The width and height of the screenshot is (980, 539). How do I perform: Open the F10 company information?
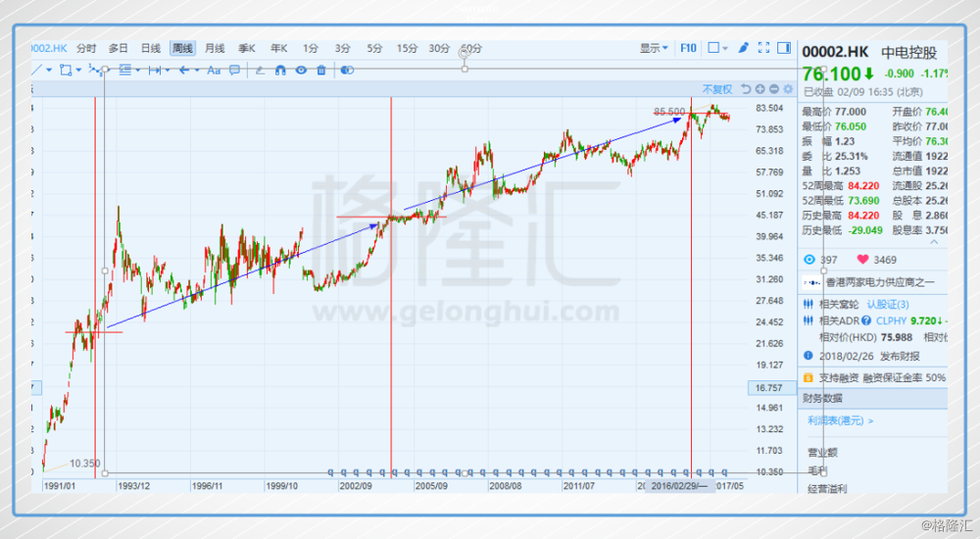coord(688,48)
